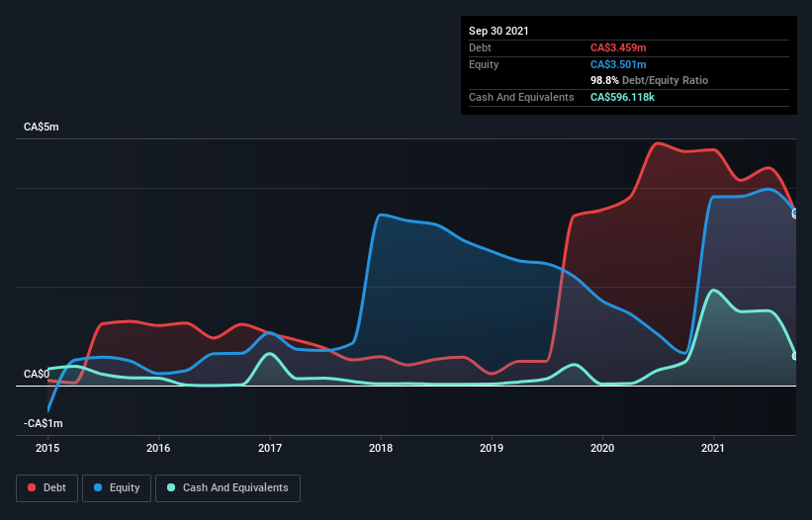This screenshot has width=812, height=520.
Task: Click the 2020 x-axis label
Action: click(x=602, y=448)
